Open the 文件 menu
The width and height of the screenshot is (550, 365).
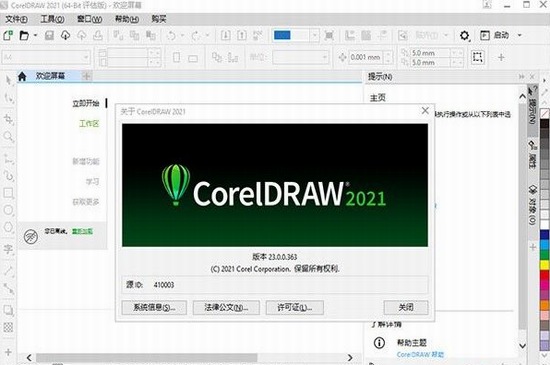coord(16,19)
